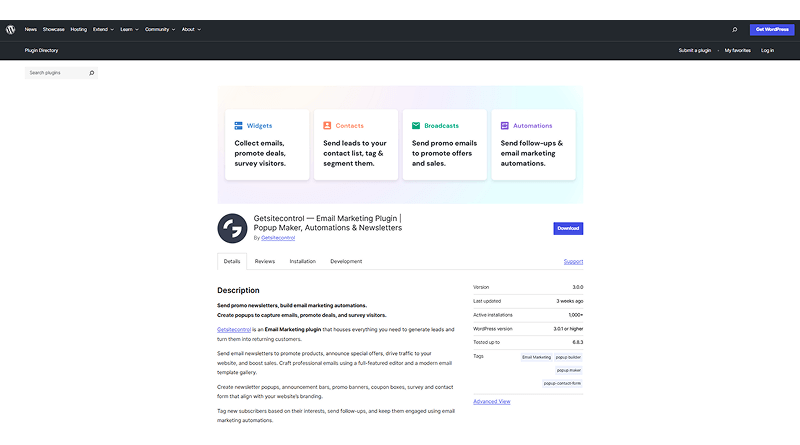This screenshot has height=445, width=800.
Task: Expand the Learn menu dropdown
Action: 129,30
